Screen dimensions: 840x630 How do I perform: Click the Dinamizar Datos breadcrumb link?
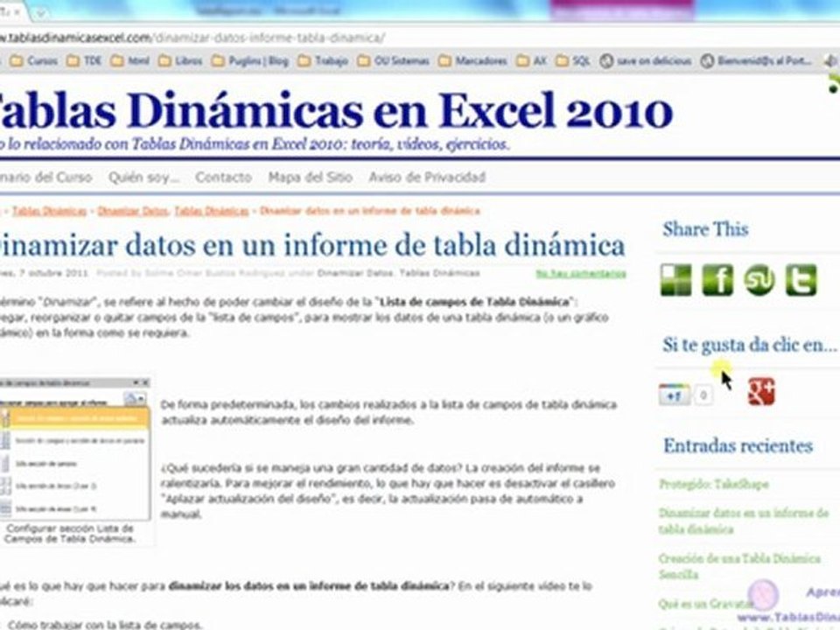pos(133,211)
